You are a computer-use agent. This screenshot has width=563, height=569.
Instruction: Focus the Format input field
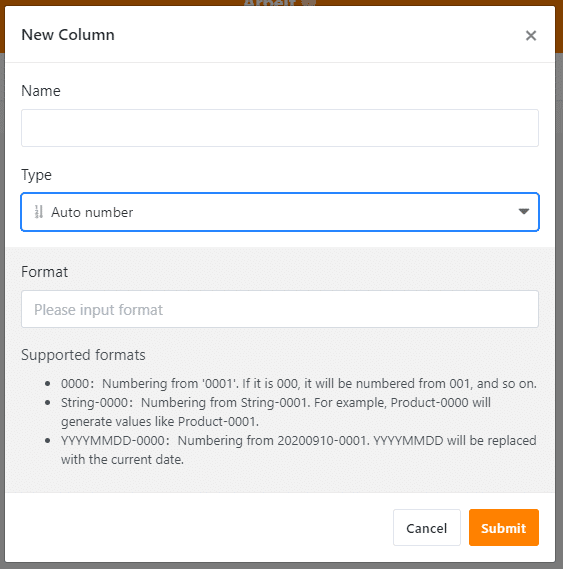click(280, 309)
